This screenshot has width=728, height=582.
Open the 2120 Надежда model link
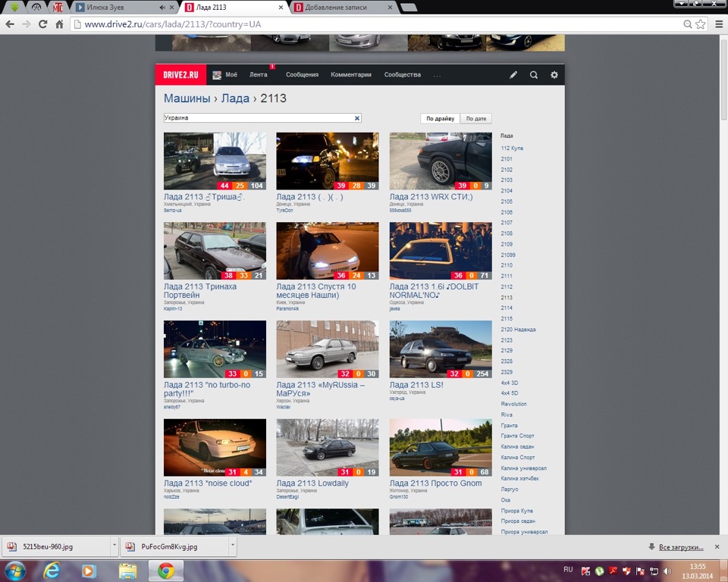click(x=518, y=330)
